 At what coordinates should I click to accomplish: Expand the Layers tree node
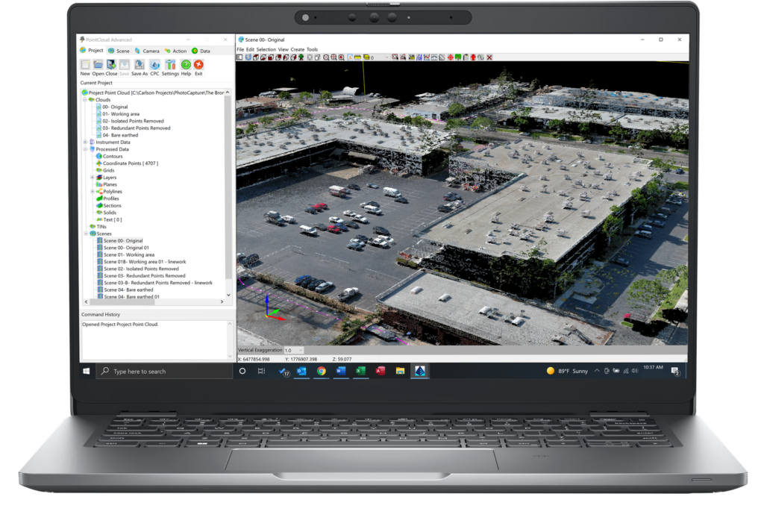point(92,178)
